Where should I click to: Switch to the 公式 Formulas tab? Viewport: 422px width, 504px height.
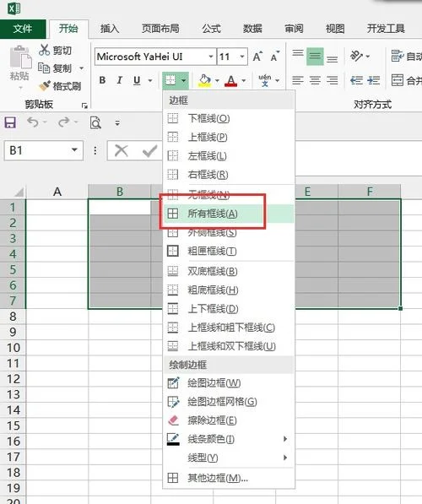[x=211, y=29]
